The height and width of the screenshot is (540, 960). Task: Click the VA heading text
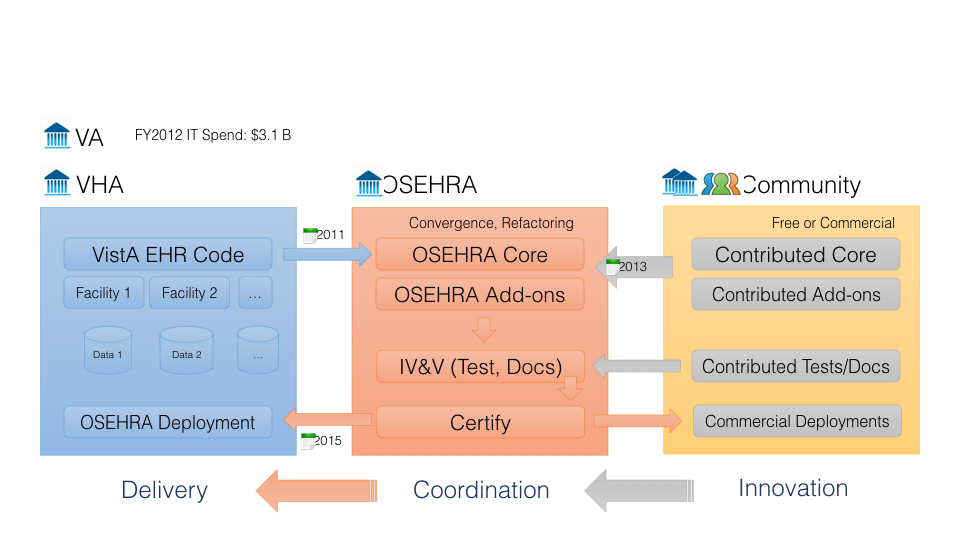pyautogui.click(x=89, y=137)
